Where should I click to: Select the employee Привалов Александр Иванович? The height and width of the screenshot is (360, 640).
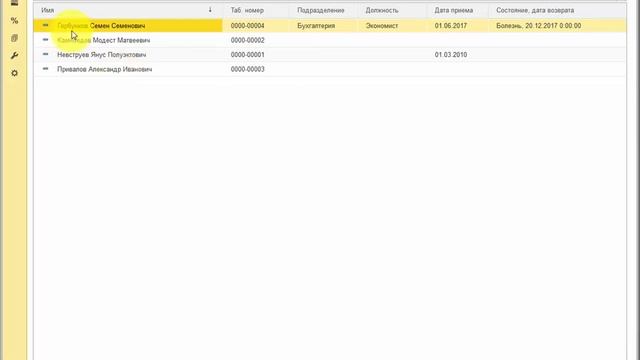[x=104, y=69]
